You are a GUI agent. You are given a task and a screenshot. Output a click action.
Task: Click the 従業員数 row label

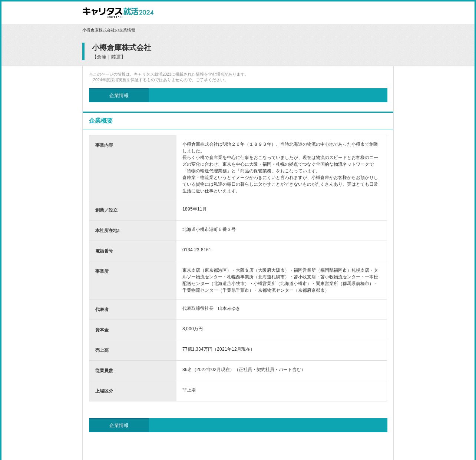click(104, 371)
